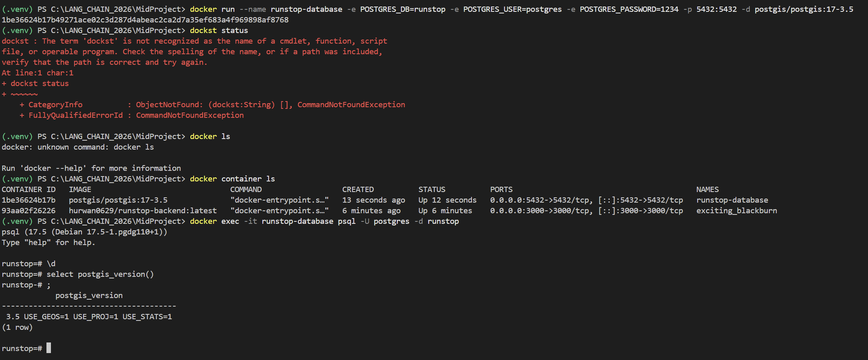Click the blinking cursor at runstop=# prompt
The height and width of the screenshot is (360, 868).
[48, 348]
